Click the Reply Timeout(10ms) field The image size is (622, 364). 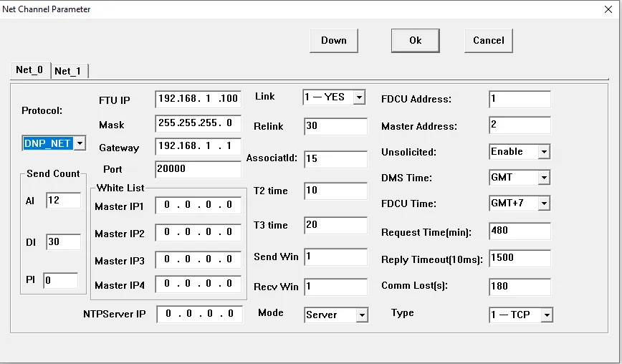pos(520,258)
